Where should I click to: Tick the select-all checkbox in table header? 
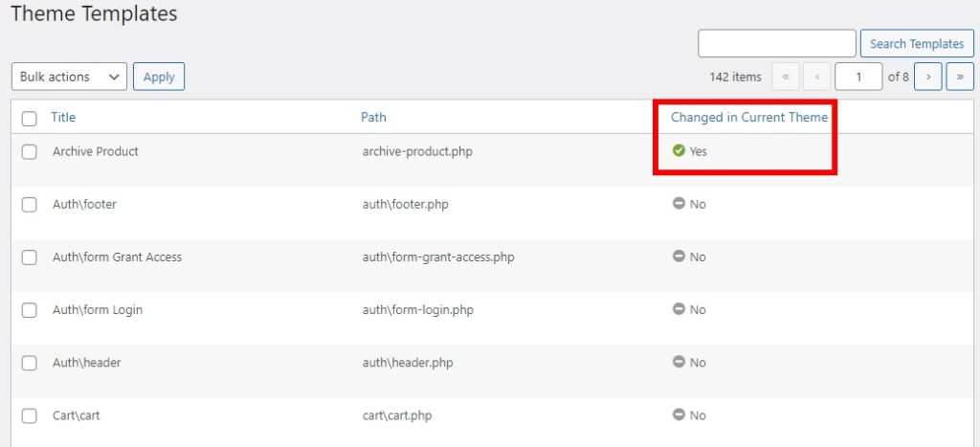30,118
